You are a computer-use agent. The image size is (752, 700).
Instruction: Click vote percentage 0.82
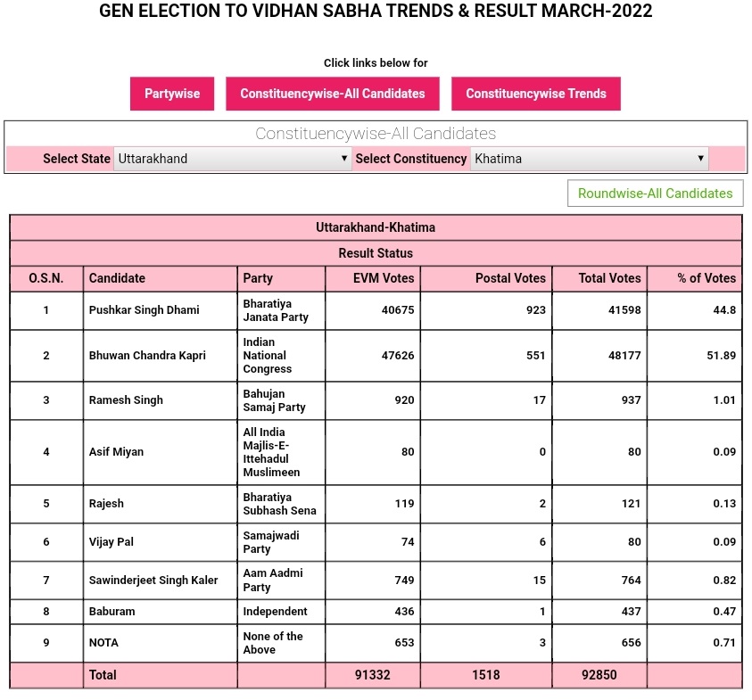724,581
